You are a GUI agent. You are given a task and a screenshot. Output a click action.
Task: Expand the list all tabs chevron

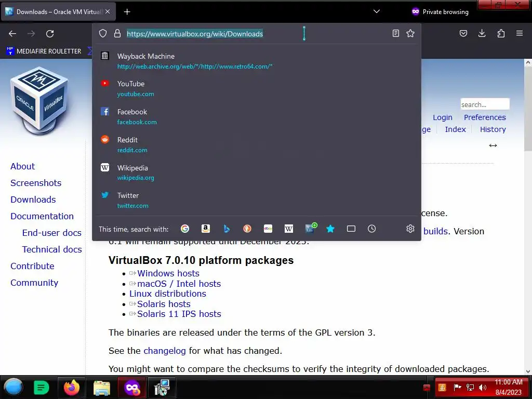[x=377, y=11]
